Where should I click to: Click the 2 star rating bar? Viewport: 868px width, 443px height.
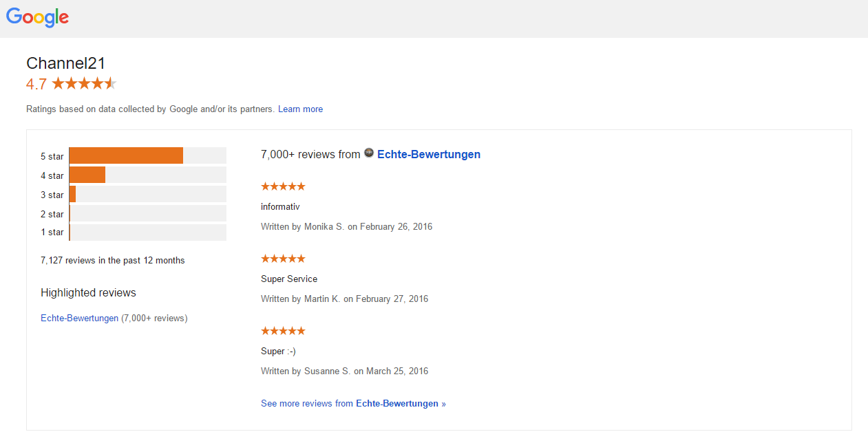click(147, 213)
